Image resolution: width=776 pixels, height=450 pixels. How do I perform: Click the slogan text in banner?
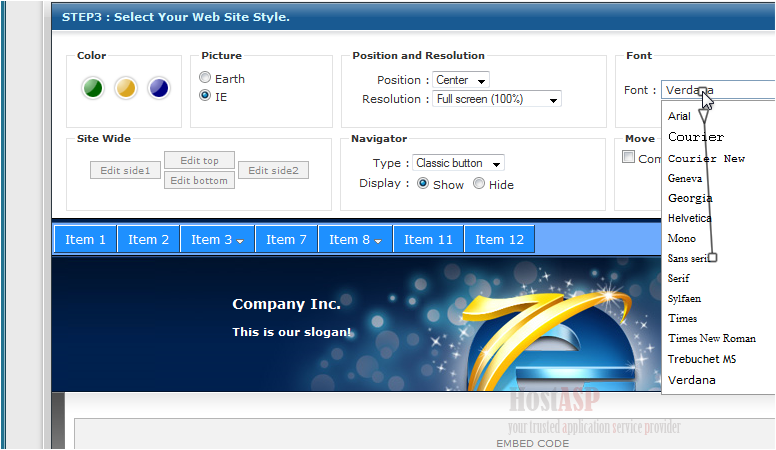(x=292, y=332)
